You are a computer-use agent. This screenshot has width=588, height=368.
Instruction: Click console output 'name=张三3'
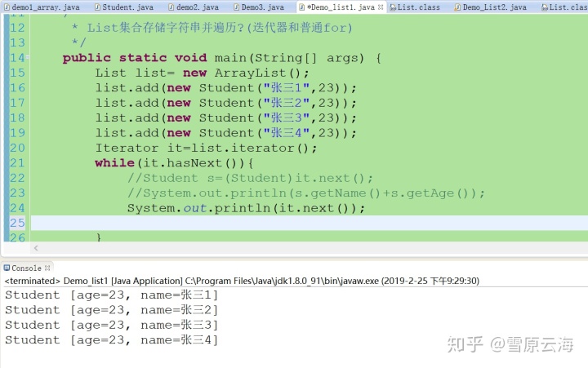click(179, 325)
